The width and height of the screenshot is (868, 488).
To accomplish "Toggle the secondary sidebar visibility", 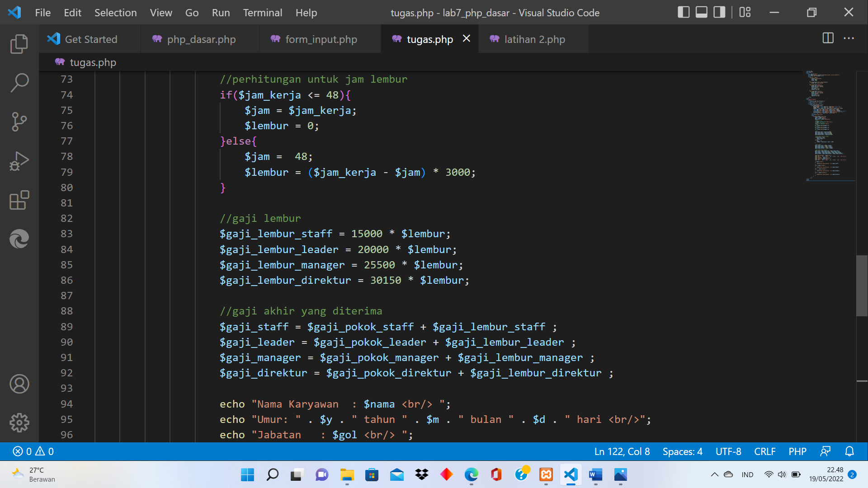I will click(718, 12).
